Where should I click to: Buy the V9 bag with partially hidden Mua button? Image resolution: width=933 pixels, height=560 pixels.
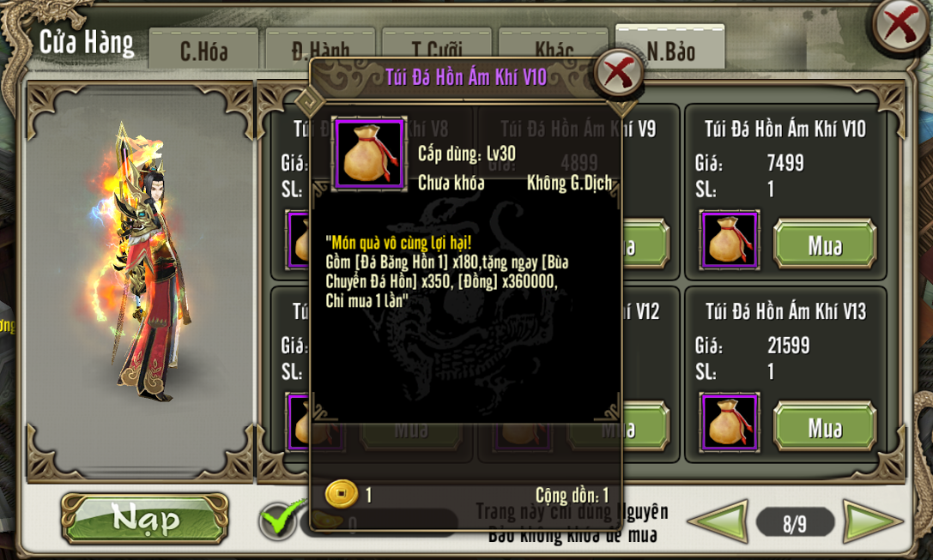point(645,244)
